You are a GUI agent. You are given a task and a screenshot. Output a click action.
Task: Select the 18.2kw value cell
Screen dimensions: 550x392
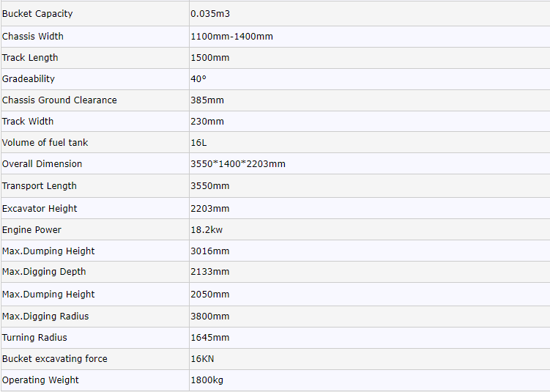click(x=207, y=230)
